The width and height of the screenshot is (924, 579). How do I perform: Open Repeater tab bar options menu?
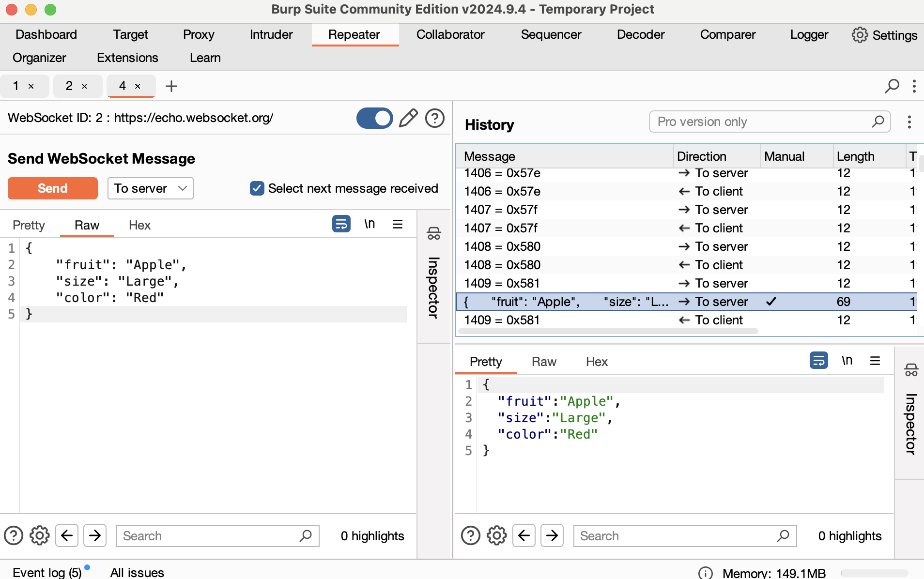914,86
